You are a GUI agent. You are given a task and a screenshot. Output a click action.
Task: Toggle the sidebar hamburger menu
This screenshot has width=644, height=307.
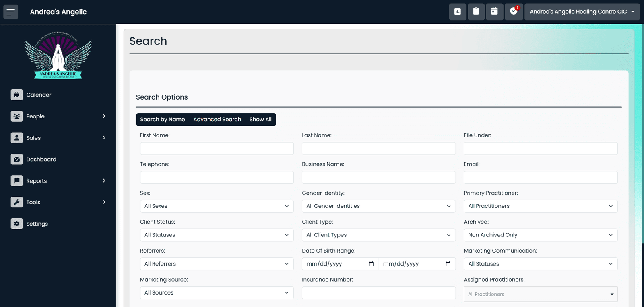coord(11,12)
